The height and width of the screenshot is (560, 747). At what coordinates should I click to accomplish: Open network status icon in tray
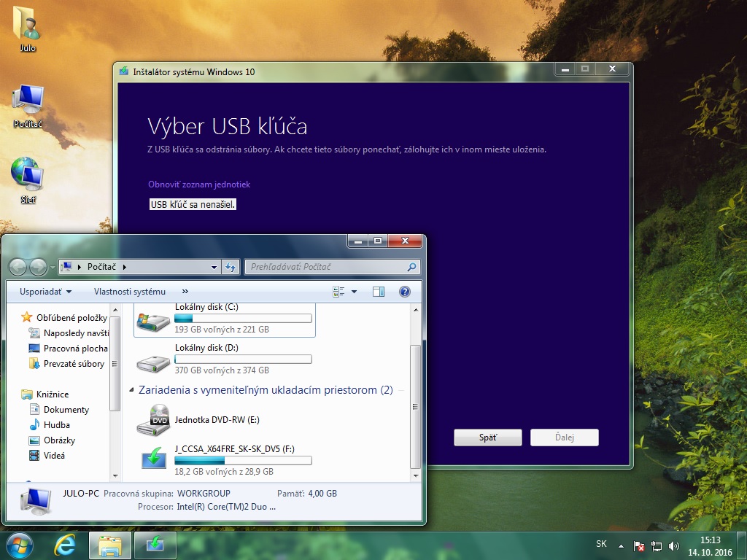pyautogui.click(x=657, y=546)
